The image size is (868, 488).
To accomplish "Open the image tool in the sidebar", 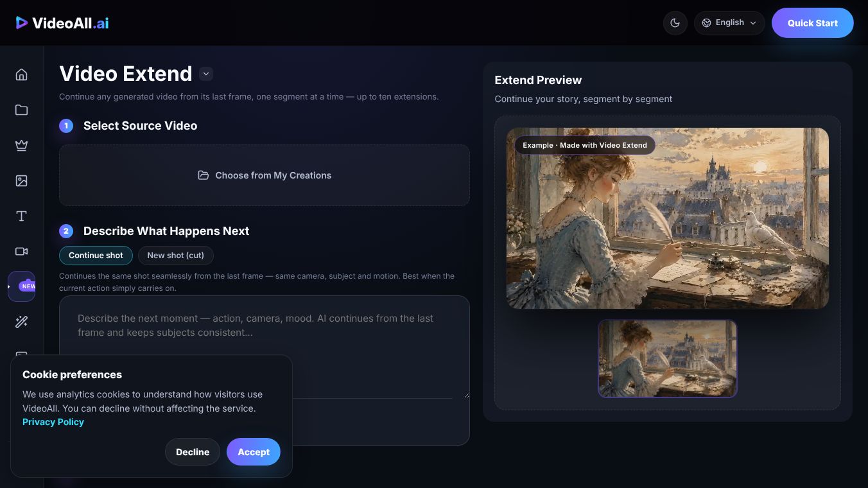I will tap(21, 180).
